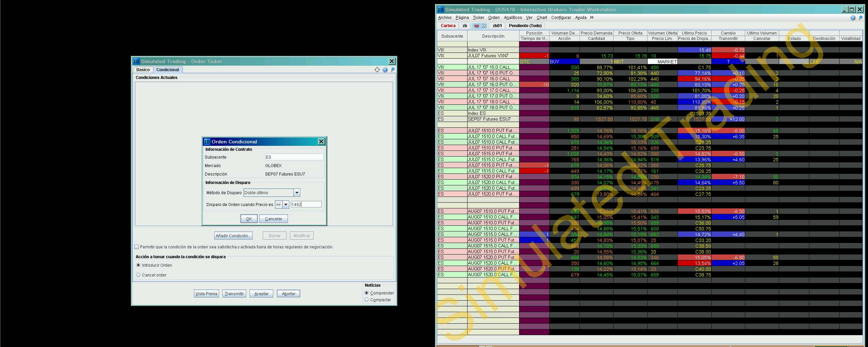The width and height of the screenshot is (868, 347).
Task: Switch to the Cartera tab
Action: click(x=448, y=26)
